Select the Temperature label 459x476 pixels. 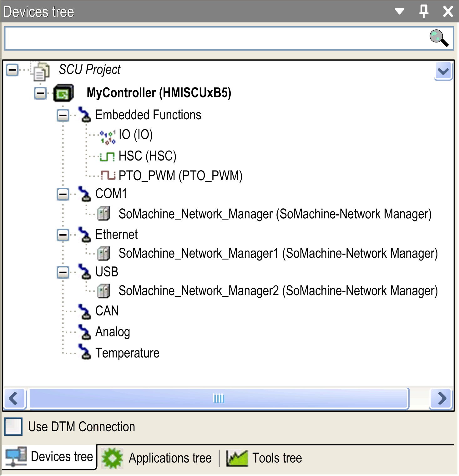(127, 353)
